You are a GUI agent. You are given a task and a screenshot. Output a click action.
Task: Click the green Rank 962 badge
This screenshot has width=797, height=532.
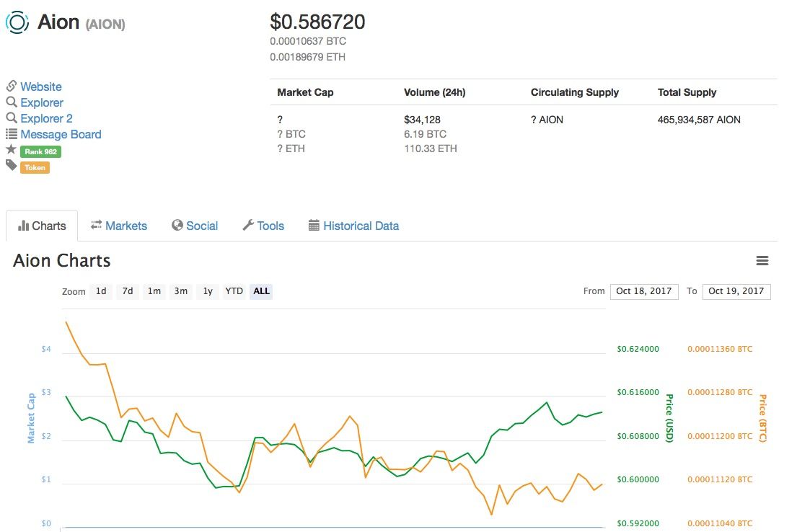point(40,151)
